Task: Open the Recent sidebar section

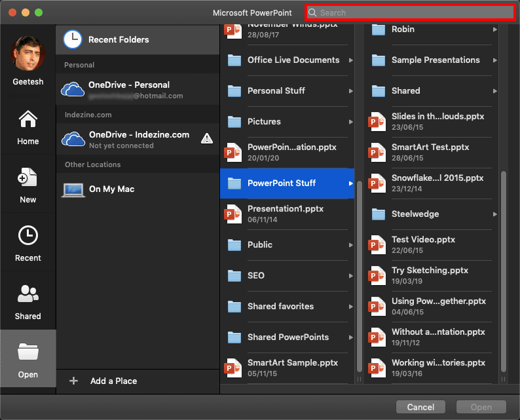Action: pyautogui.click(x=28, y=235)
